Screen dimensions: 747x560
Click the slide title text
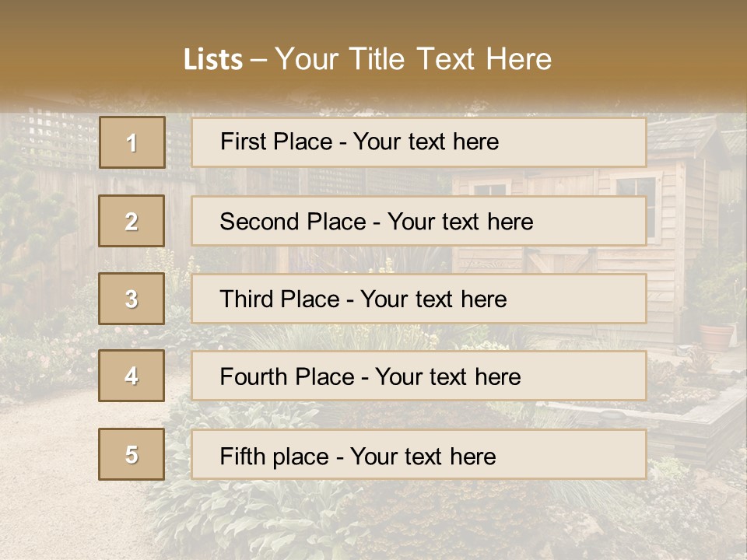click(x=367, y=59)
